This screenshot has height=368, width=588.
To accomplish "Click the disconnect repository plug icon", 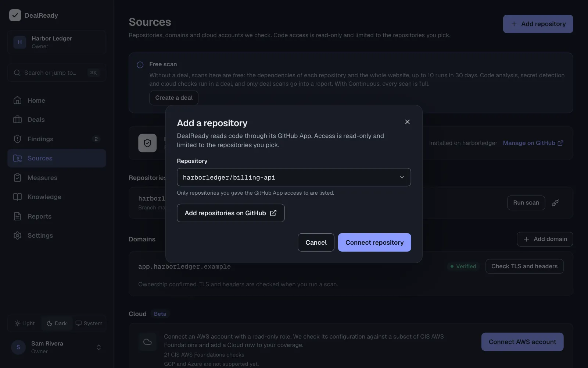I will (555, 203).
